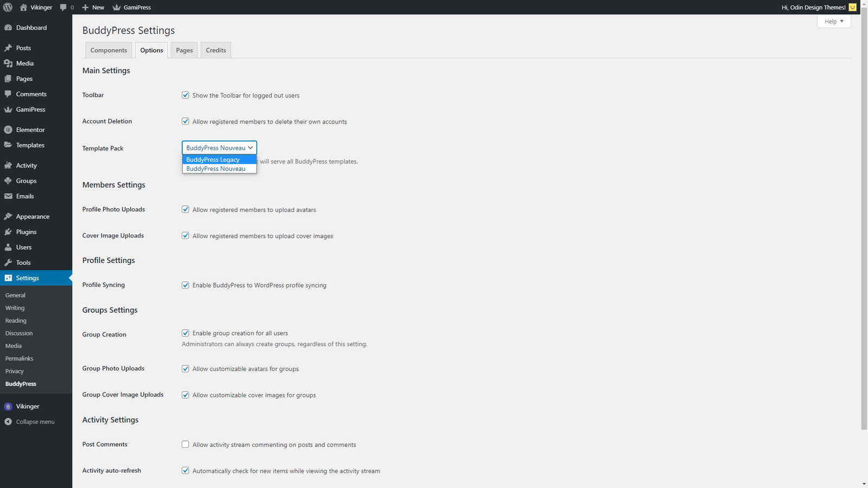The width and height of the screenshot is (868, 488).
Task: Open Emails via its envelope icon
Action: coord(8,196)
